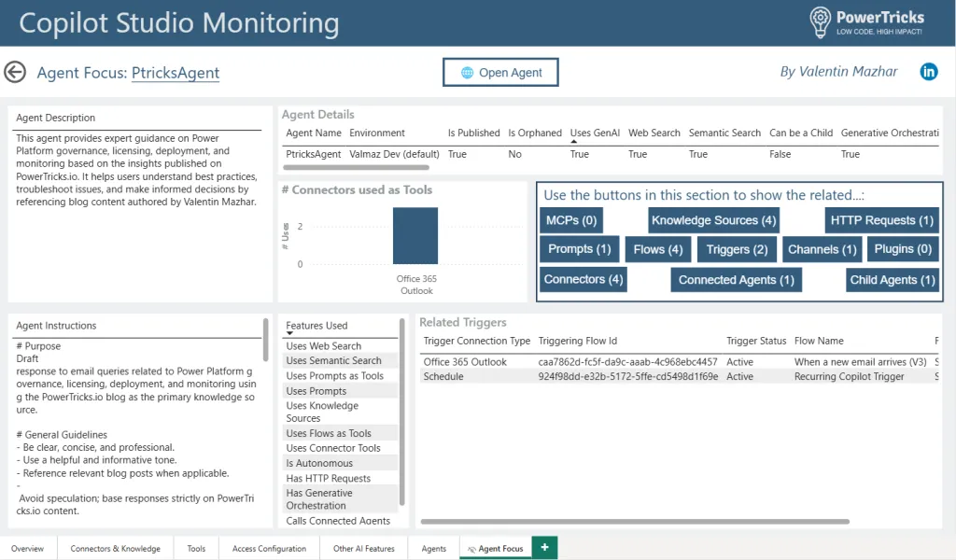Add a new page with plus button
The height and width of the screenshot is (560, 956).
click(x=544, y=547)
